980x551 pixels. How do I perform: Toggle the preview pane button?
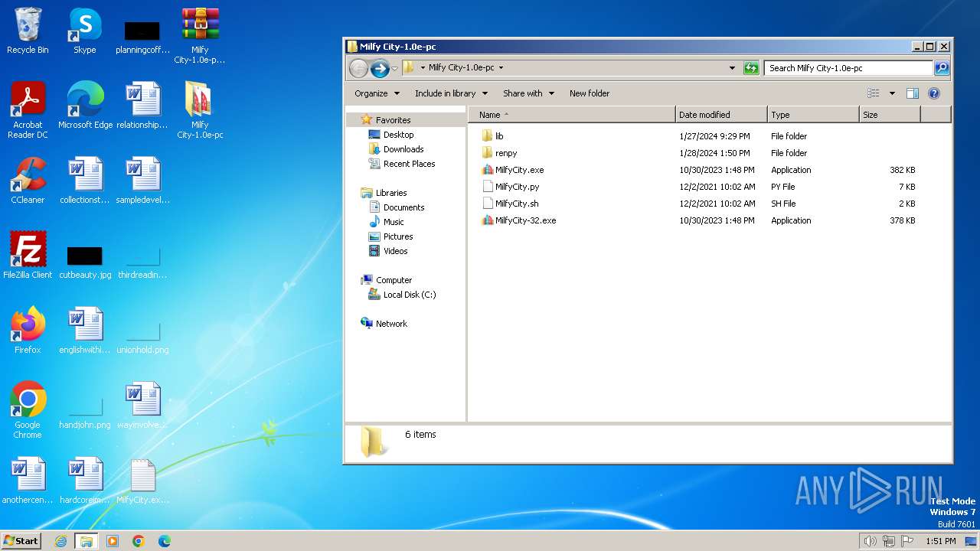913,93
